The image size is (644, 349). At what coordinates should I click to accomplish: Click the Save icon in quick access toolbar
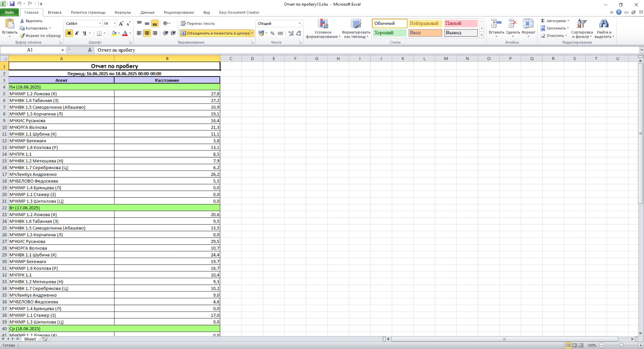pyautogui.click(x=12, y=4)
